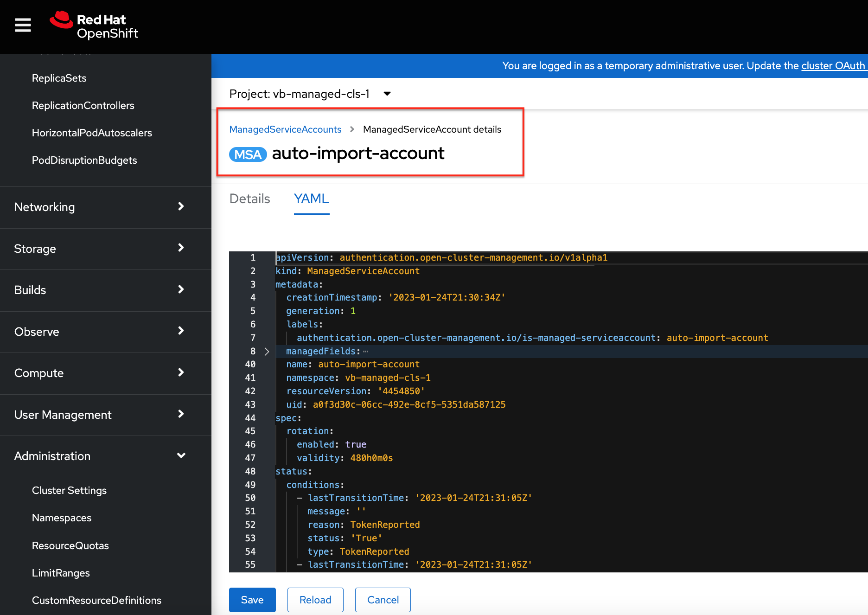
Task: Open the hamburger navigation menu
Action: click(x=23, y=25)
